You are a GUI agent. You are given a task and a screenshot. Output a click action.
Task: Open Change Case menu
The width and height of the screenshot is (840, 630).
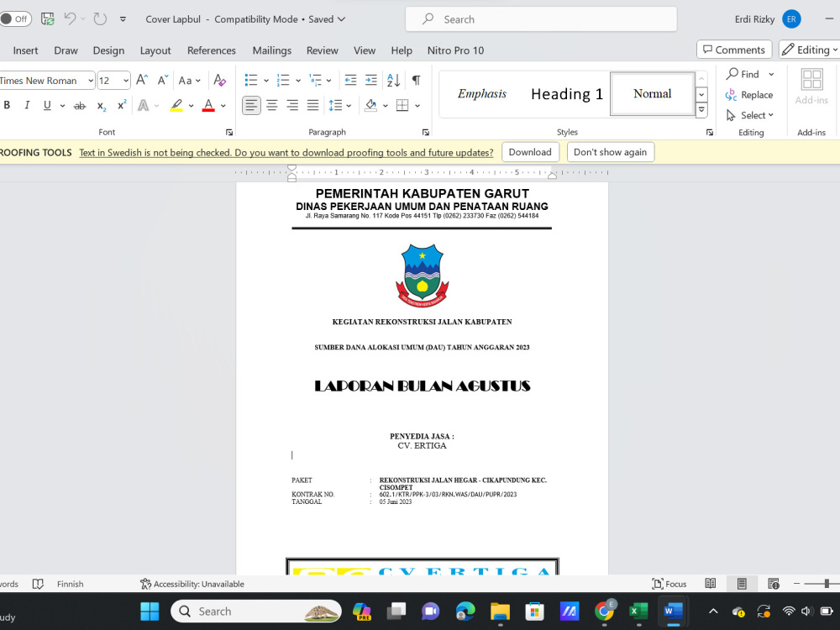pos(189,81)
